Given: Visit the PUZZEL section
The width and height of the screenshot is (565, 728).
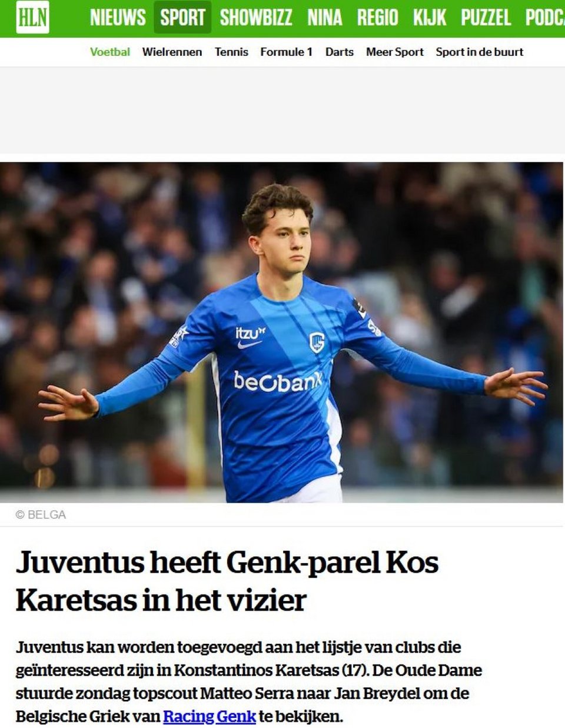Looking at the screenshot, I should pos(486,18).
